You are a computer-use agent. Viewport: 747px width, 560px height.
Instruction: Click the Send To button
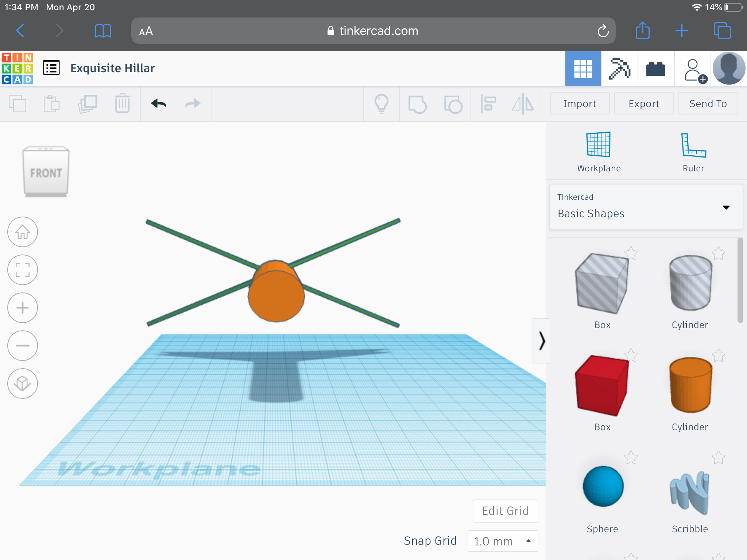[708, 104]
